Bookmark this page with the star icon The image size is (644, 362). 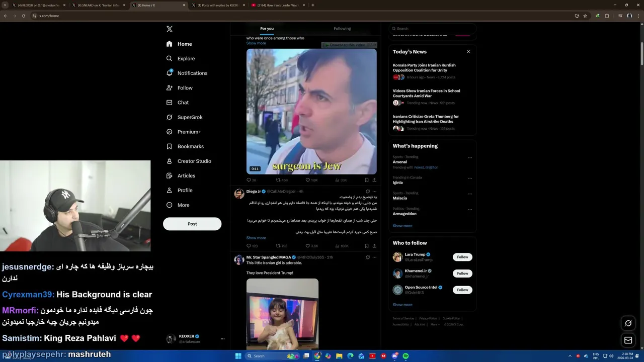click(585, 16)
